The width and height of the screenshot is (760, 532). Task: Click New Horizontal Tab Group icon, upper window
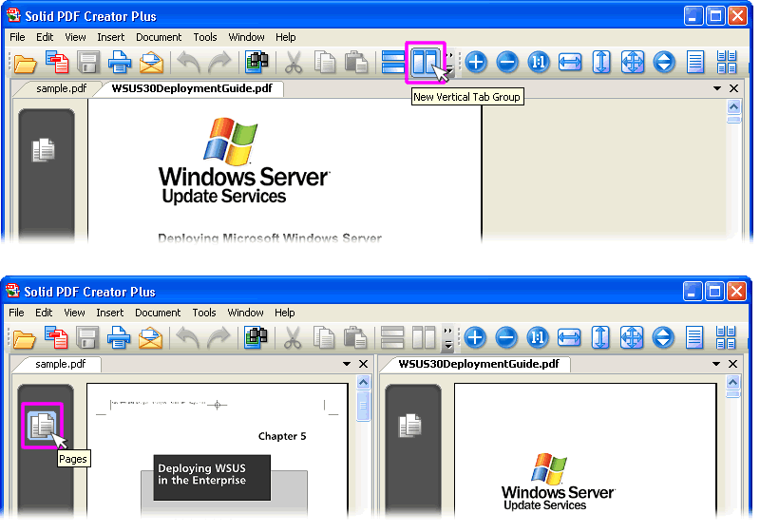point(392,62)
